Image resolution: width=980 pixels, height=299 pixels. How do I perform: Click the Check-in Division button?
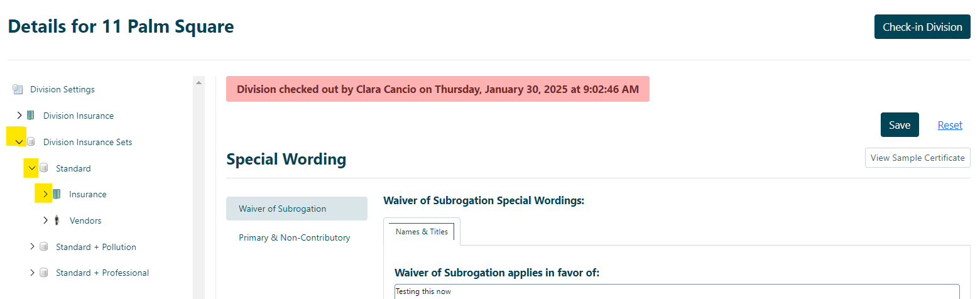922,27
